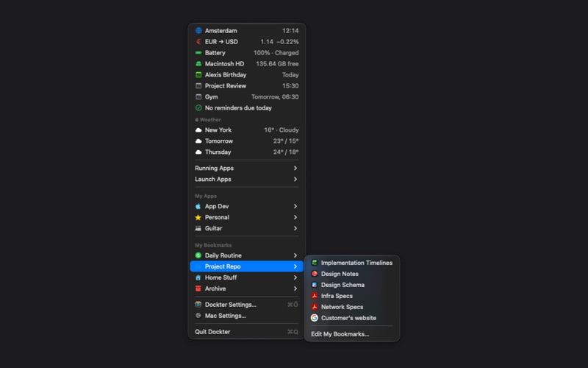Viewport: 588px width, 368px height.
Task: Click New York 16° · Cloudy value
Action: [282, 130]
